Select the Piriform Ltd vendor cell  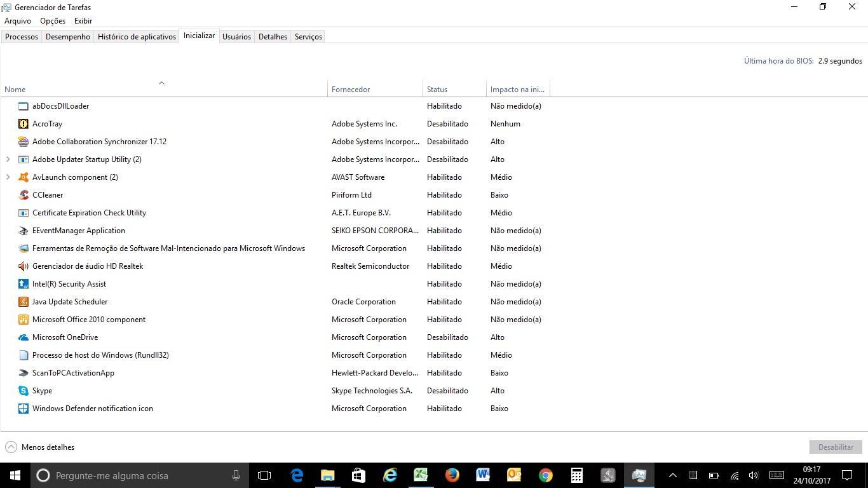(351, 195)
